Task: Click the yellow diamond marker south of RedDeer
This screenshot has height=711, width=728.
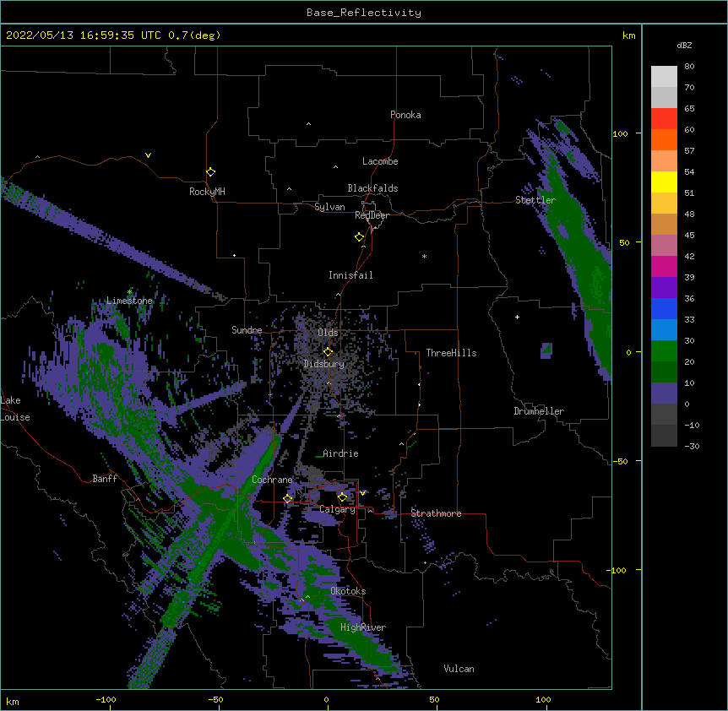Action: pyautogui.click(x=360, y=237)
